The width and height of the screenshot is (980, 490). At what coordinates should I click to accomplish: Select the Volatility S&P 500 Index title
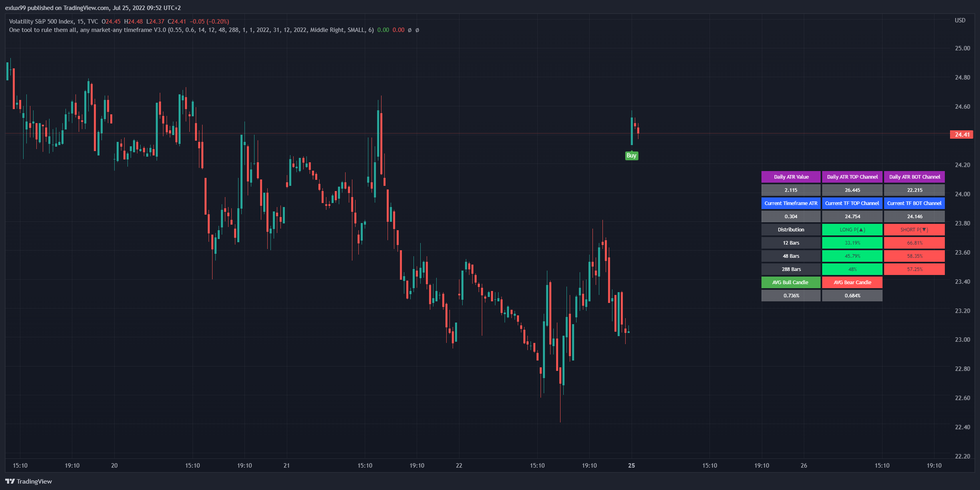tap(41, 22)
